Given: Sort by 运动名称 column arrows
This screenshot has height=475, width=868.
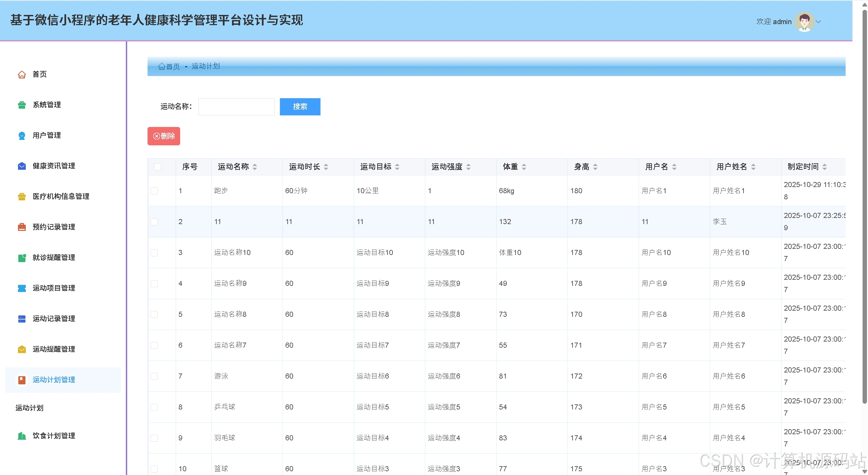Looking at the screenshot, I should click(x=255, y=167).
